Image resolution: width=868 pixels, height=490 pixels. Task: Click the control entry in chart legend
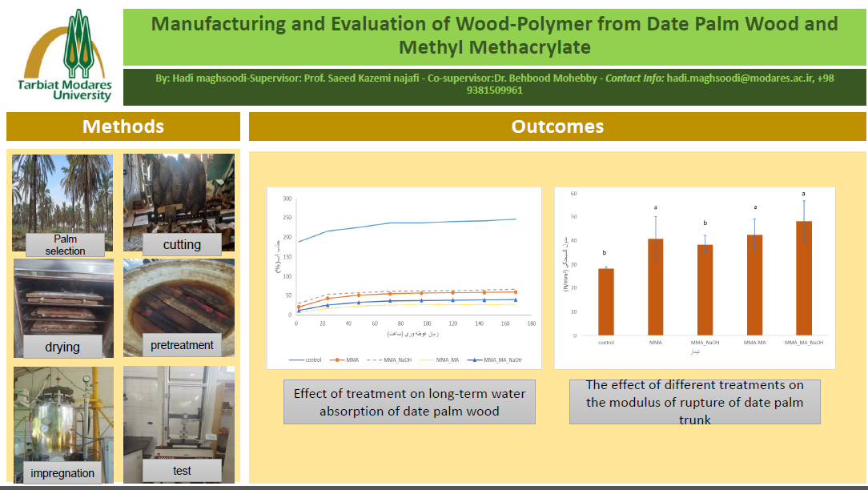pos(308,359)
